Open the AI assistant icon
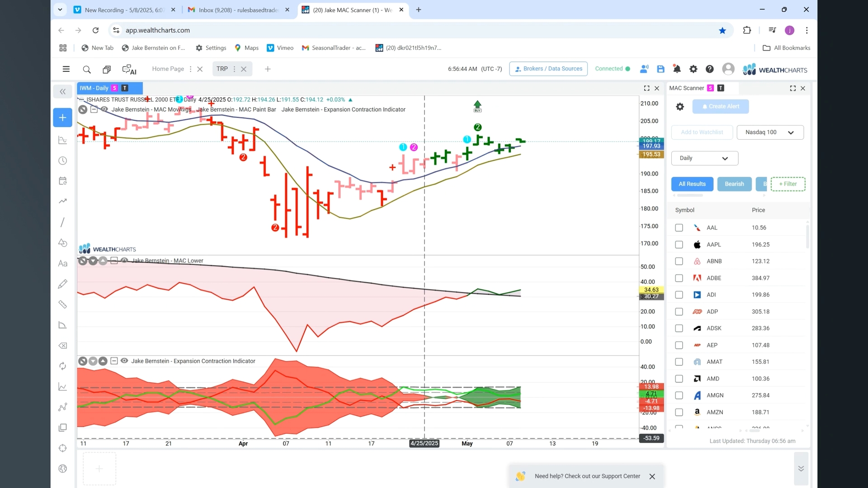Screen dimensions: 868x488 click(129, 69)
